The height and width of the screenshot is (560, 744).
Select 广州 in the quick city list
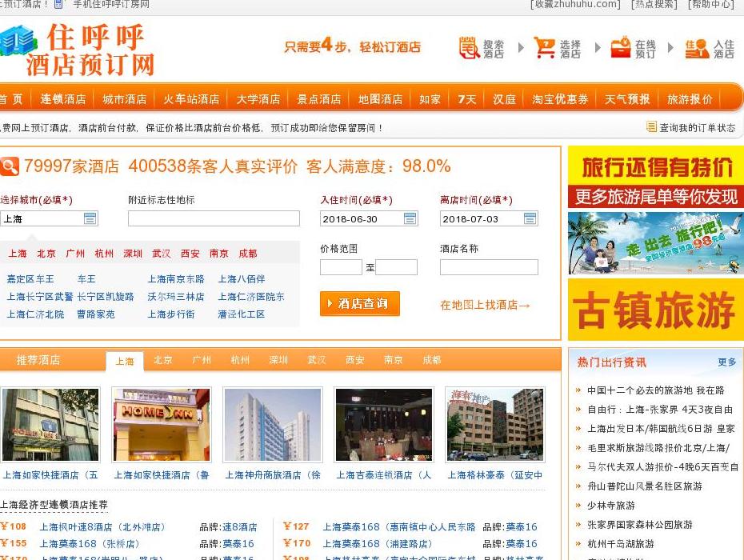pos(75,254)
